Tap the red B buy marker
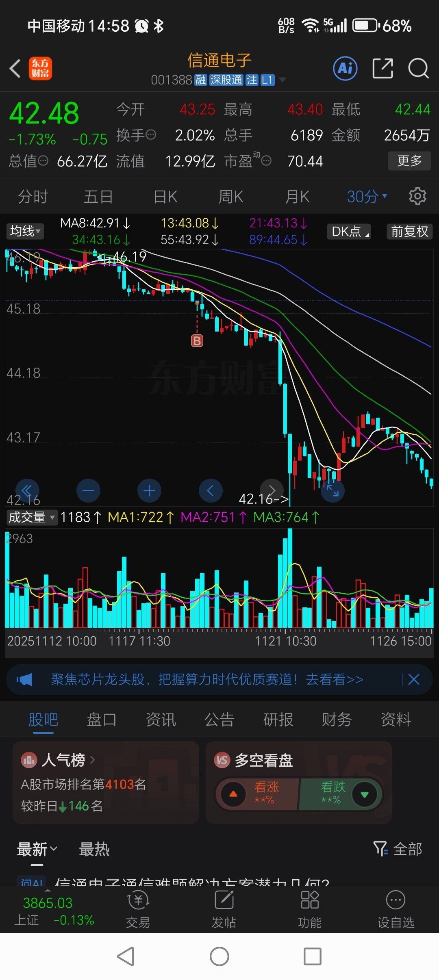 197,340
